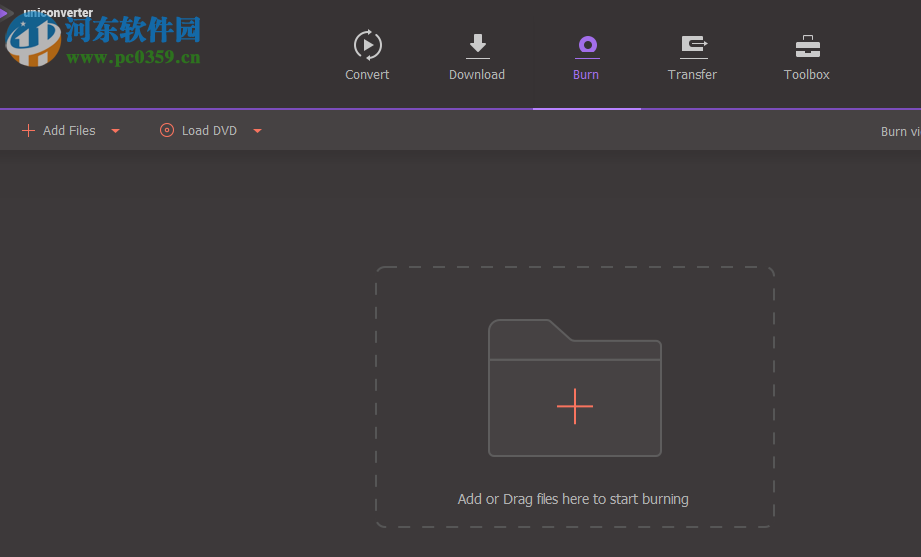Expand the Load DVD dropdown arrow
921x557 pixels.
tap(257, 131)
